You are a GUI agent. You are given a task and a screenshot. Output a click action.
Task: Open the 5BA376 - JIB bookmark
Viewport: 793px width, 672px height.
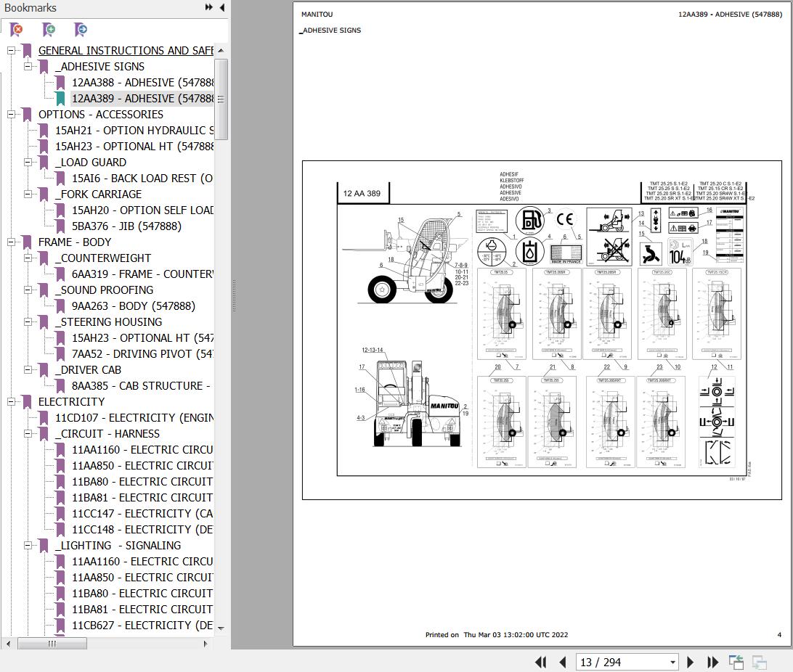(x=126, y=226)
